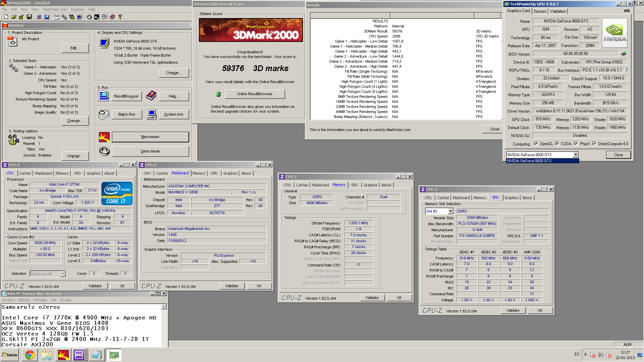Click the System Info computer toolbar icon
Viewport: 644px width, 362px height.
pyautogui.click(x=39, y=17)
